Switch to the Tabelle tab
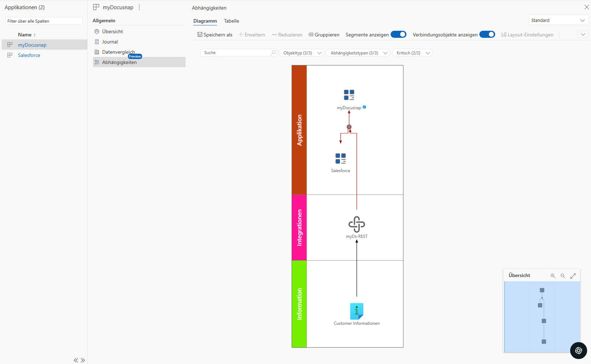591x364 pixels. [232, 21]
